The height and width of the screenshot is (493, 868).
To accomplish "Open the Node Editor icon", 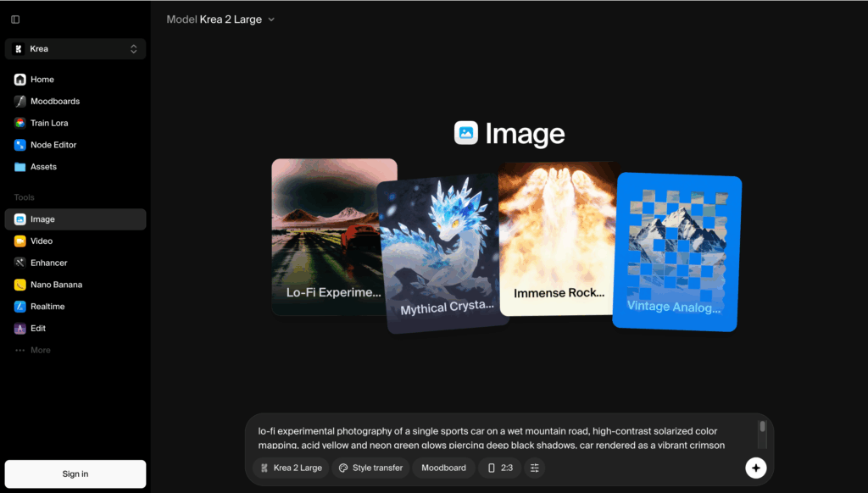I will (x=20, y=145).
